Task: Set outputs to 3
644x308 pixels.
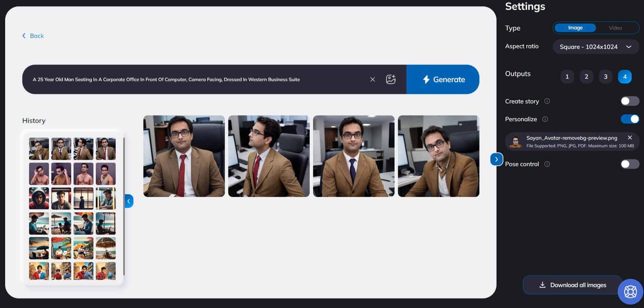Action: coord(606,77)
